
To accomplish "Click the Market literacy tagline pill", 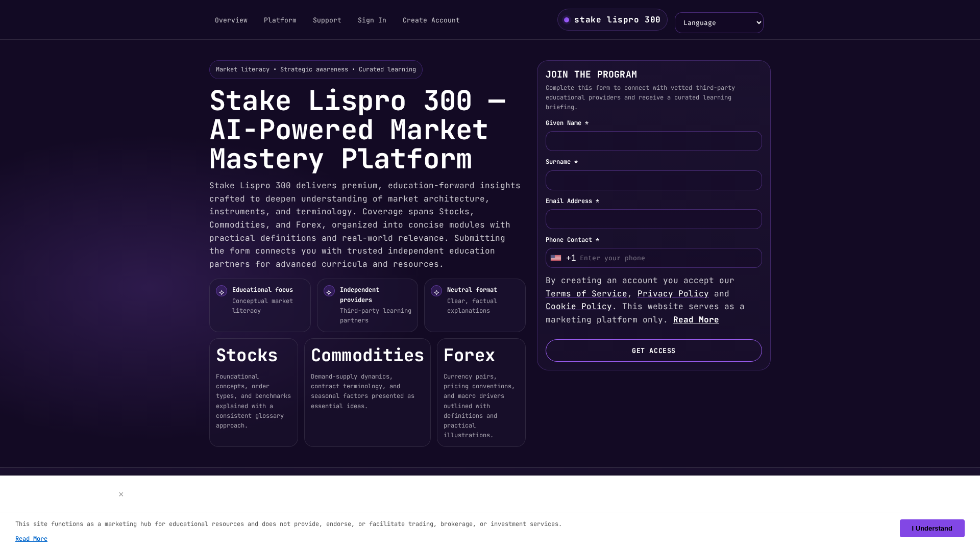I will pyautogui.click(x=315, y=70).
